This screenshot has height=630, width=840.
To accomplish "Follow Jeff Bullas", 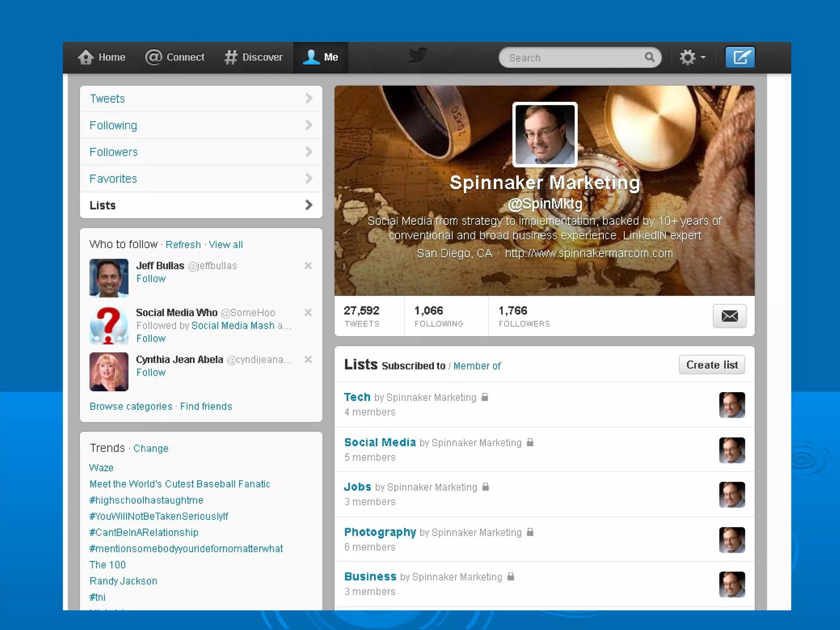I will pyautogui.click(x=151, y=279).
